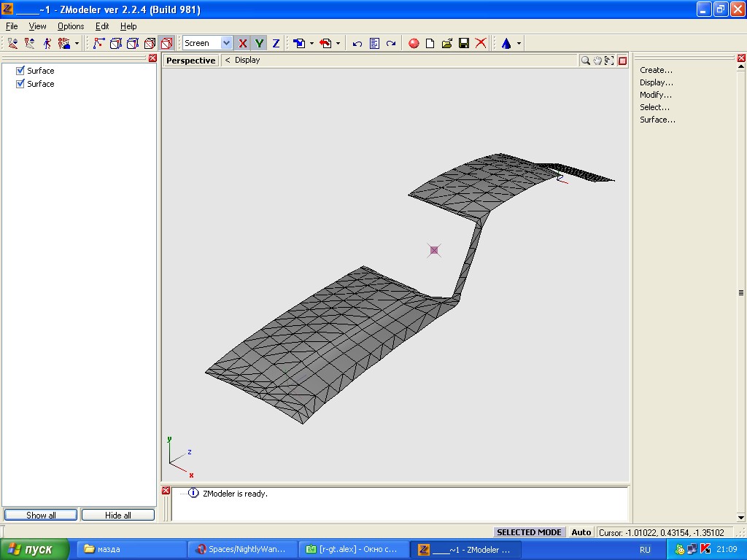Toggle the Y axis constraint button

(x=259, y=44)
